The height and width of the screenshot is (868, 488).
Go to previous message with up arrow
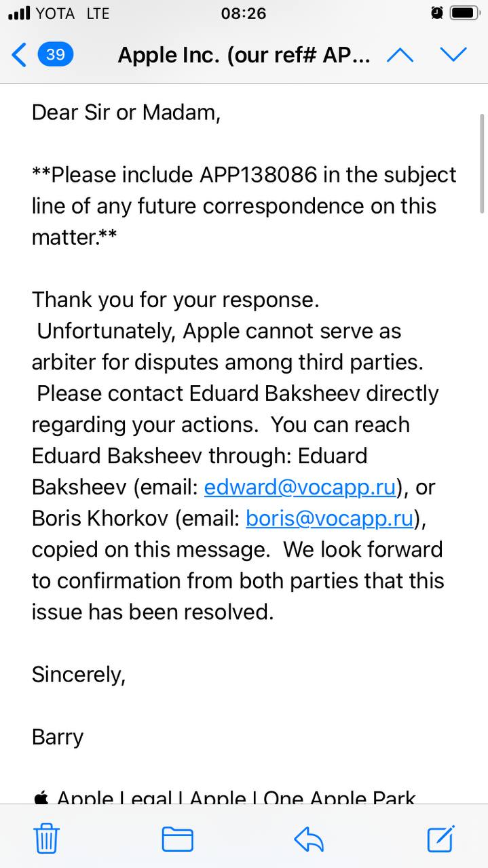[x=400, y=55]
